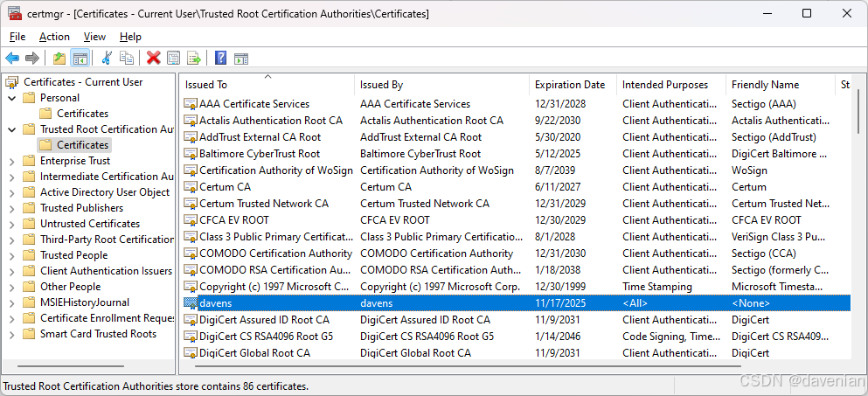Open the View menu
This screenshot has width=868, height=396.
click(x=94, y=37)
